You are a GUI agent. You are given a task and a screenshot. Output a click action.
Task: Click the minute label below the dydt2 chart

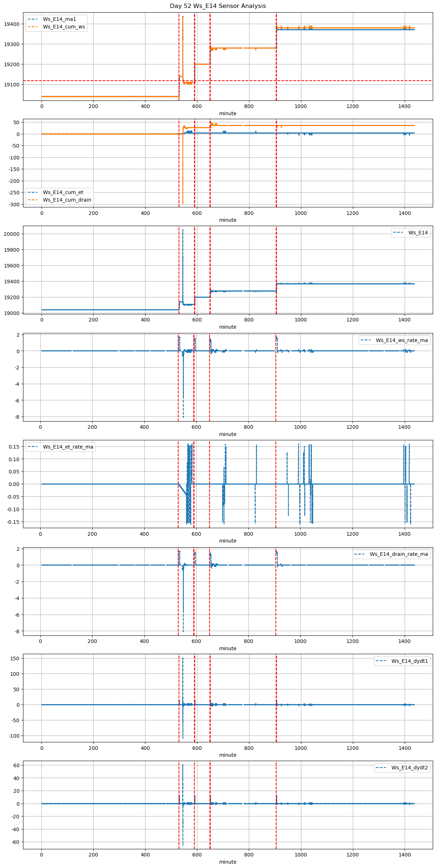click(x=228, y=862)
